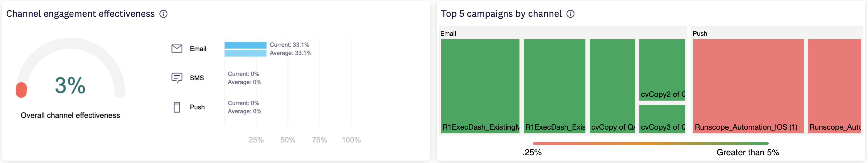Screen dimensions: 868x163
Task: Click the red-to-green color legend bar
Action: pyautogui.click(x=650, y=144)
